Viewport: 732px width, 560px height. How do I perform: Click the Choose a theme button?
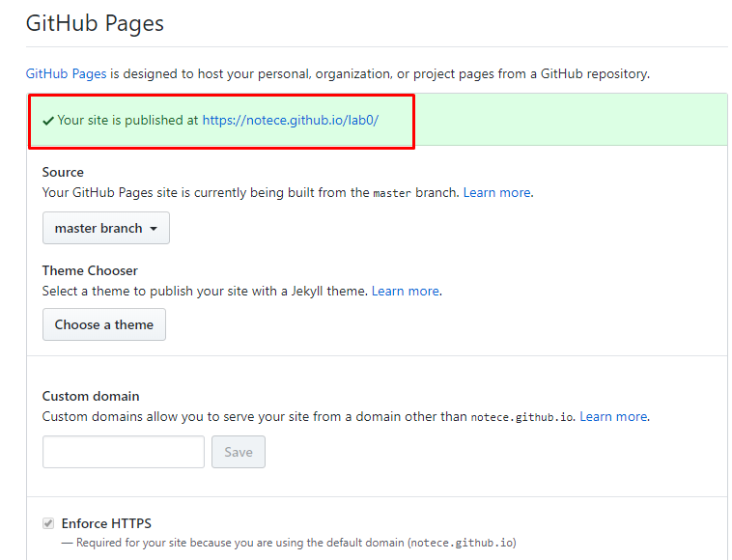pyautogui.click(x=104, y=324)
